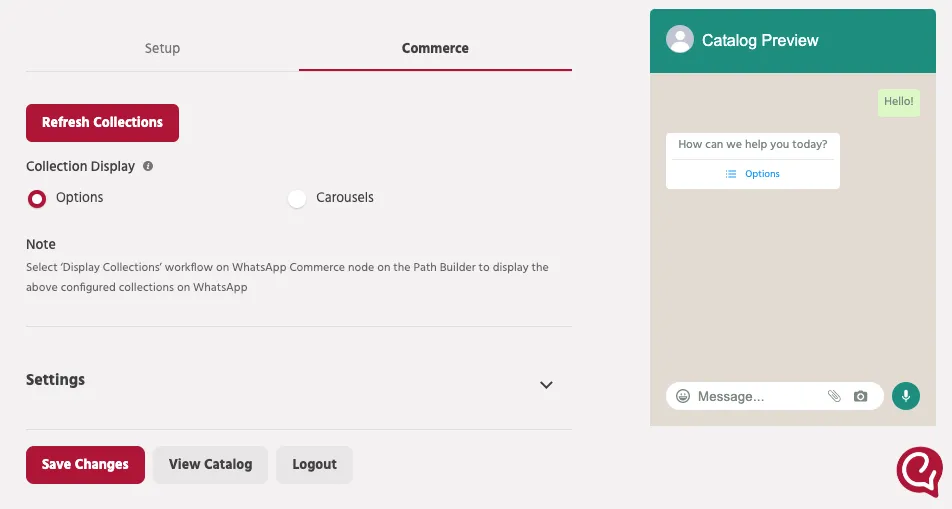This screenshot has width=952, height=509.
Task: Click the paperclip attachment icon
Action: click(834, 396)
